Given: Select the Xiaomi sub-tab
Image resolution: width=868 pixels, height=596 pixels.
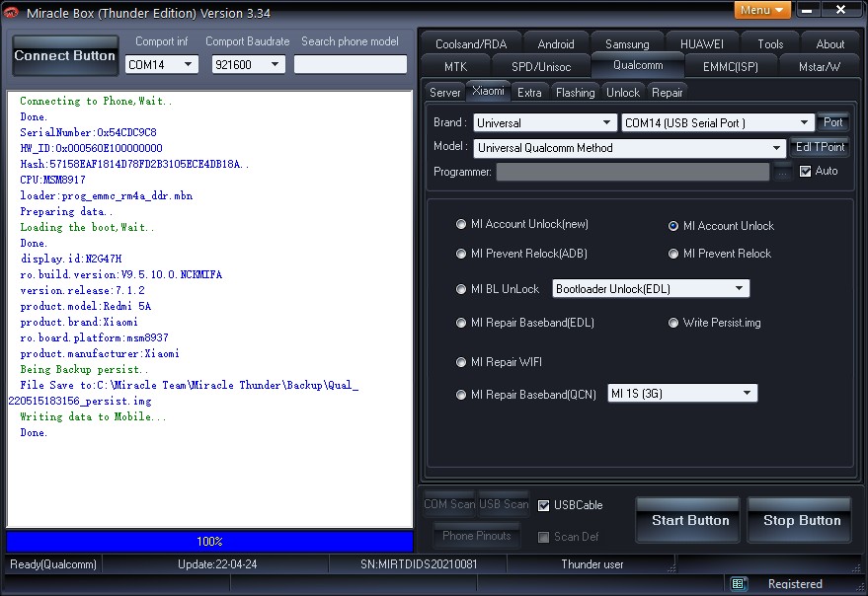Looking at the screenshot, I should click(488, 91).
